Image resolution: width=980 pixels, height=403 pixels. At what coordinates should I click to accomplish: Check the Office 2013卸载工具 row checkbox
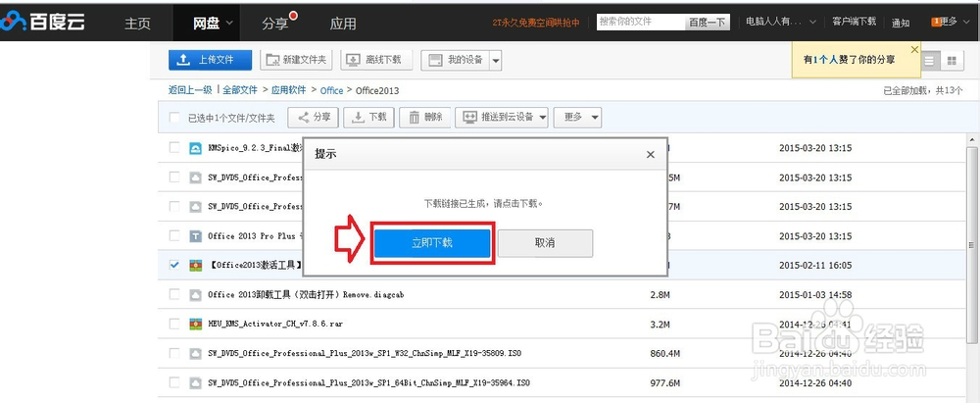tap(174, 293)
